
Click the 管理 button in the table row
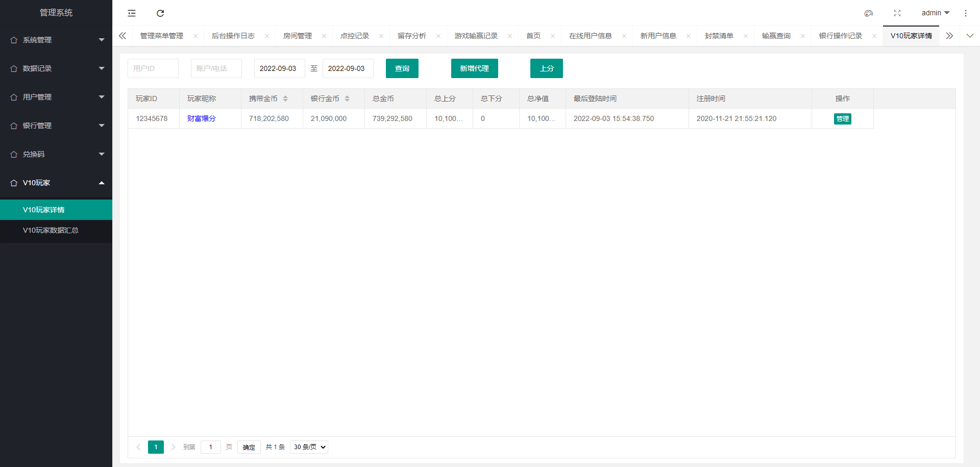point(842,119)
